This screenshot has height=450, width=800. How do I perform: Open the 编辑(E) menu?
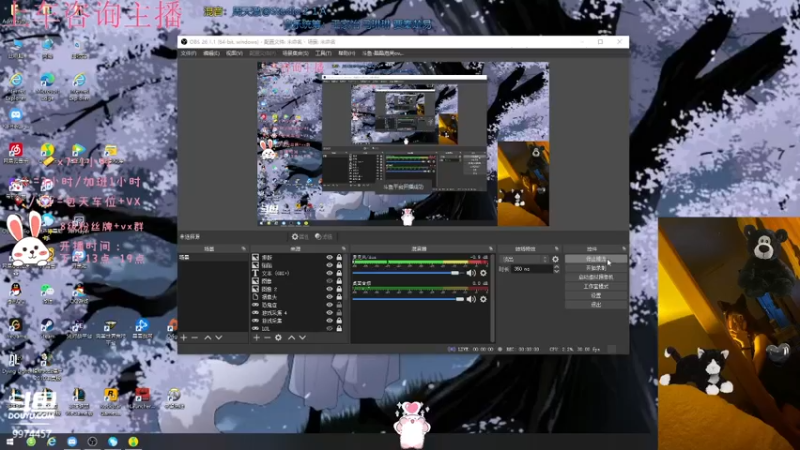tap(211, 53)
